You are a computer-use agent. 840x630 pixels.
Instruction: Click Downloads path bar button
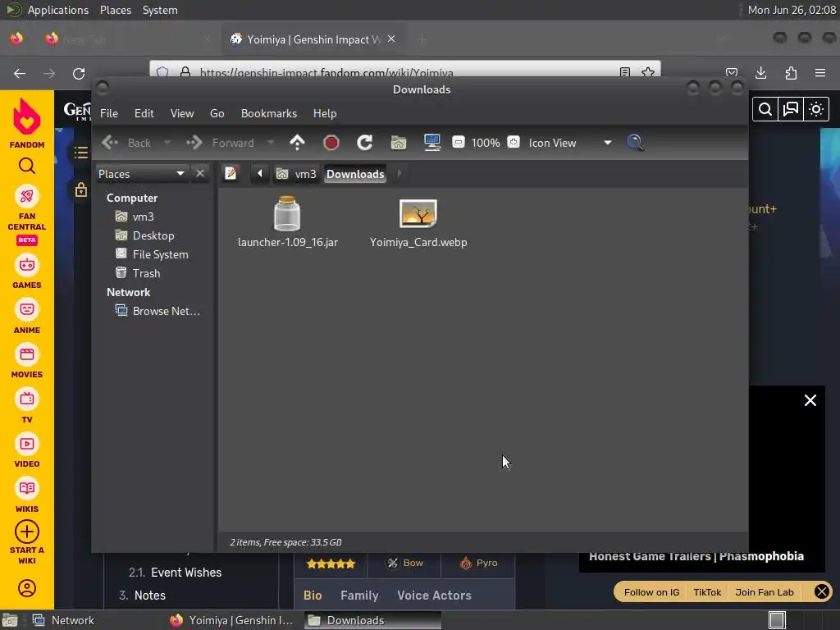click(x=355, y=174)
